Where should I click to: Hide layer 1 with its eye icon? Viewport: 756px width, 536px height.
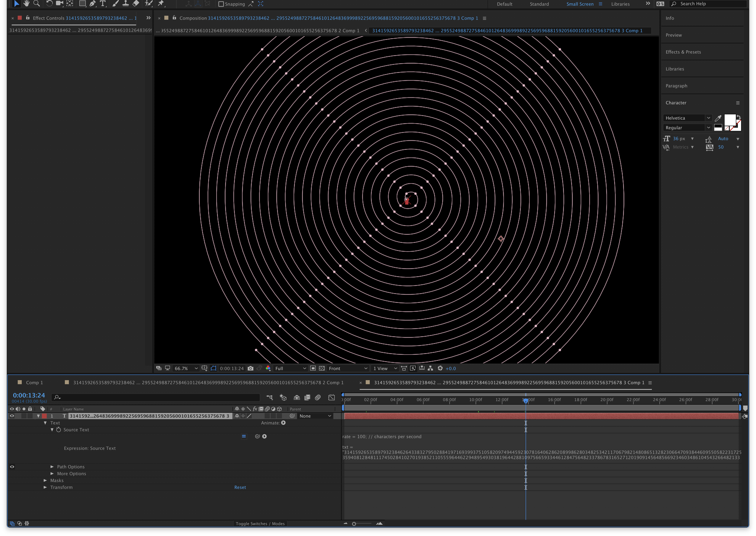pyautogui.click(x=12, y=416)
